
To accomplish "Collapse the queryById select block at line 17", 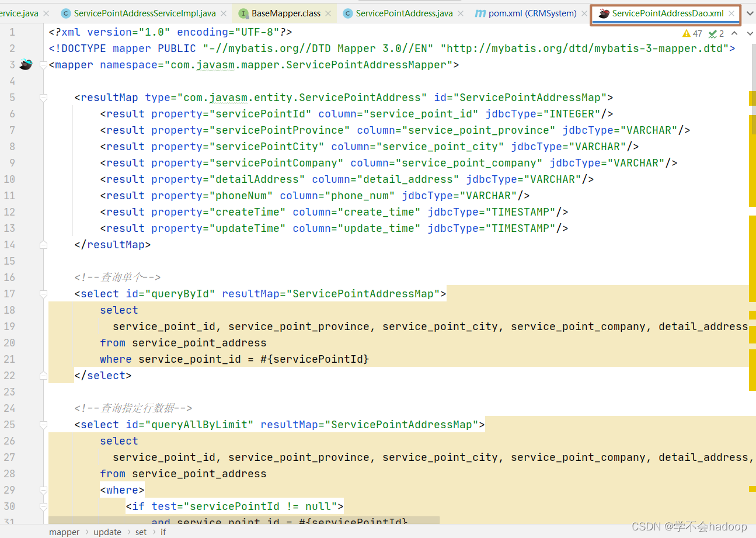I will pos(43,293).
